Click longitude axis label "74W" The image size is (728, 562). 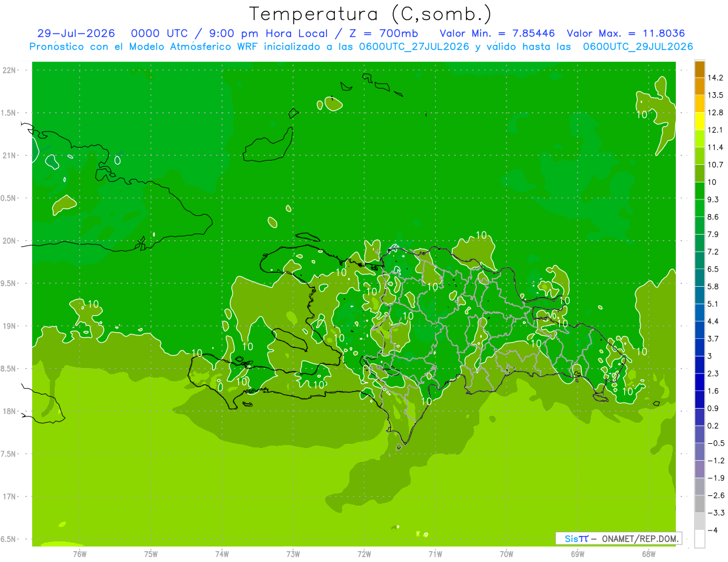click(x=222, y=554)
